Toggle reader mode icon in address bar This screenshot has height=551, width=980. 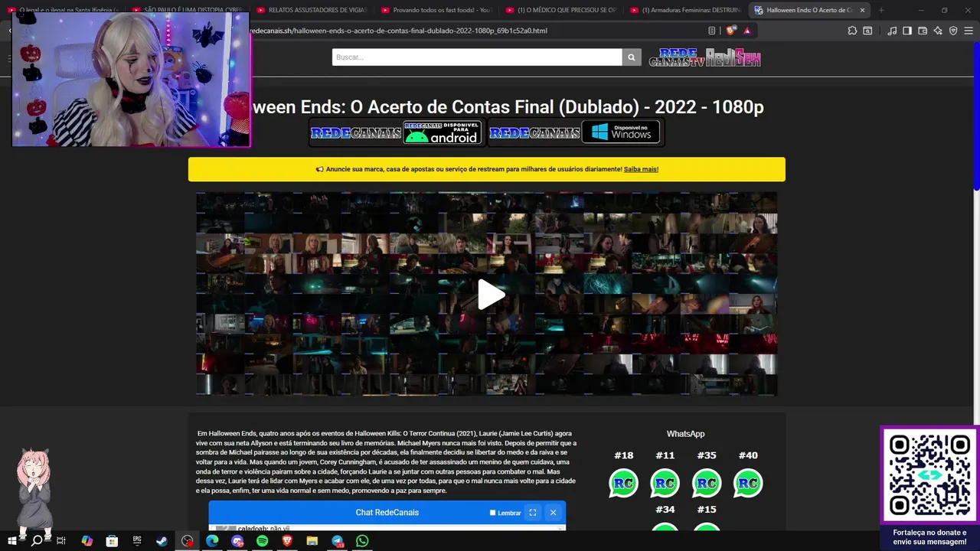point(712,31)
